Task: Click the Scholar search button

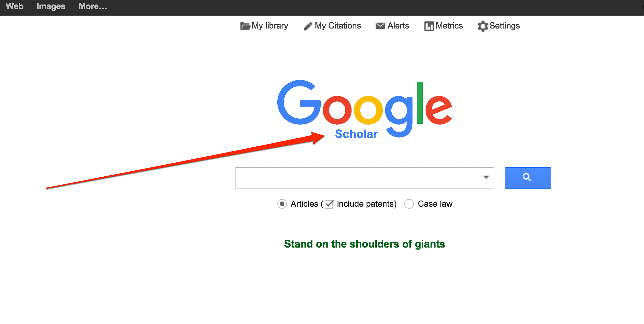Action: click(x=528, y=178)
